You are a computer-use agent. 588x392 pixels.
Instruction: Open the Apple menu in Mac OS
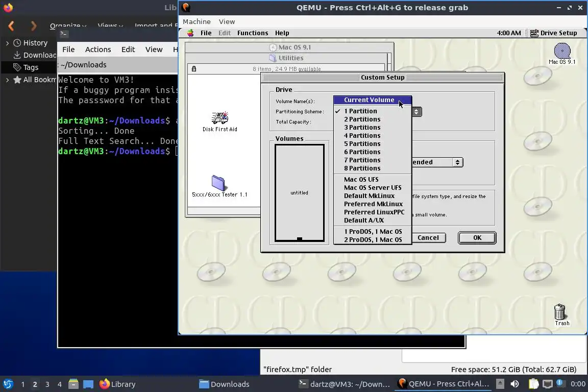pos(190,33)
